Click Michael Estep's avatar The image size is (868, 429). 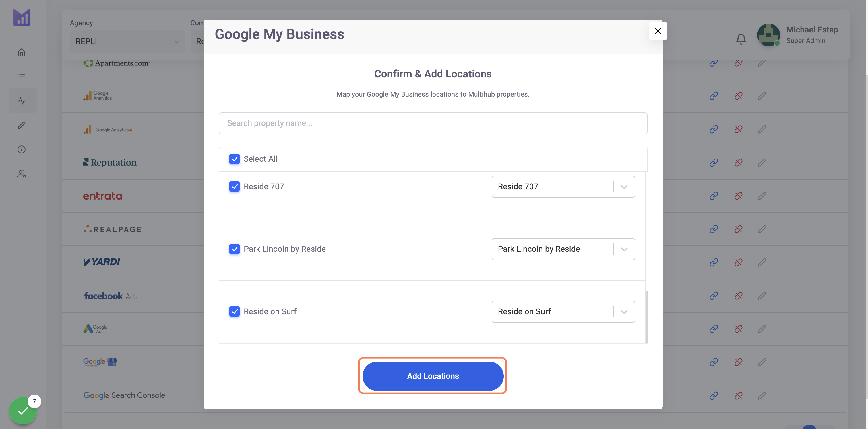[768, 35]
